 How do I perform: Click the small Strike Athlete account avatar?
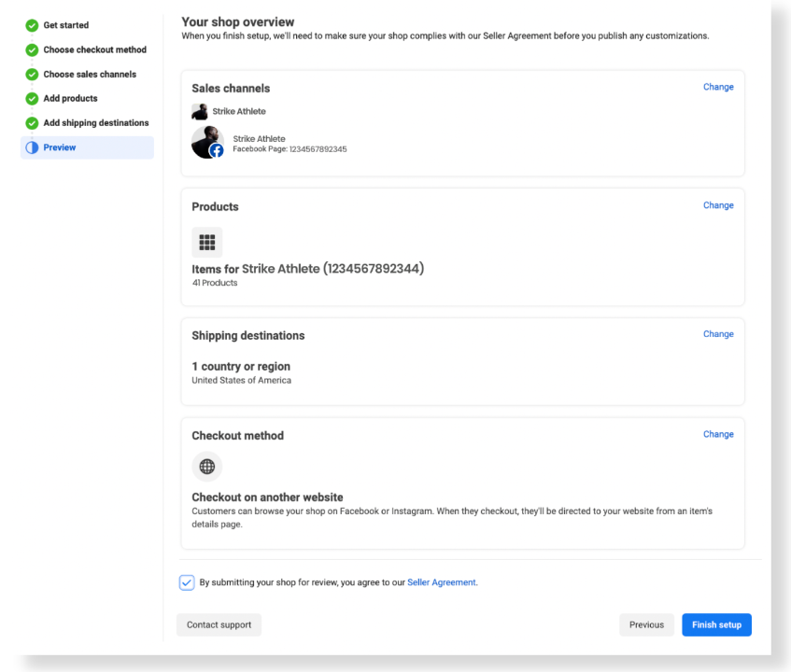coord(199,111)
